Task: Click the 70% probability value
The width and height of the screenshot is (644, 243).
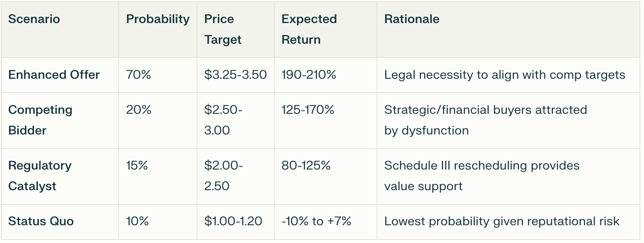Action: (x=138, y=75)
